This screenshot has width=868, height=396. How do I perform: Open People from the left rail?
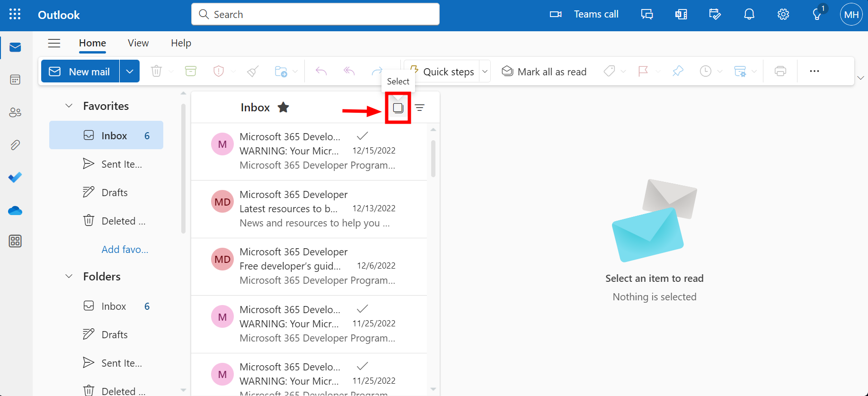pos(15,112)
